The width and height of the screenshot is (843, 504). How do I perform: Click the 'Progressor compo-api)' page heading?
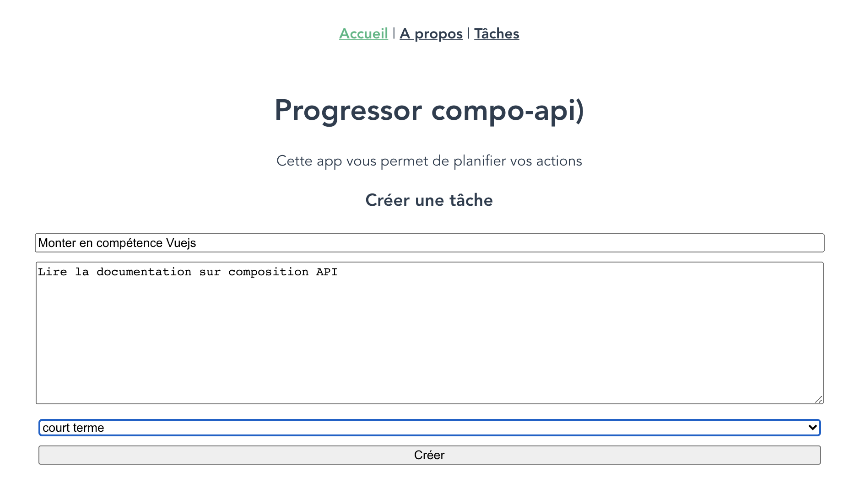coord(429,110)
